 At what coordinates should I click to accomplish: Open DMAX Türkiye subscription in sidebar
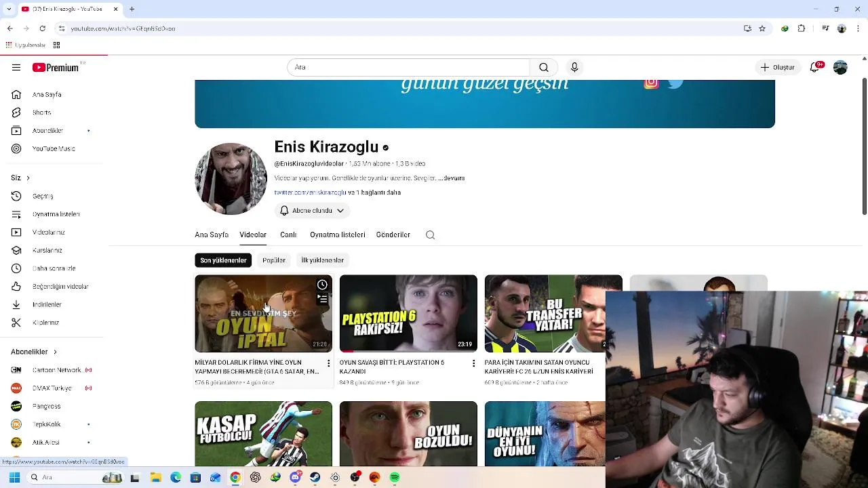[54, 388]
